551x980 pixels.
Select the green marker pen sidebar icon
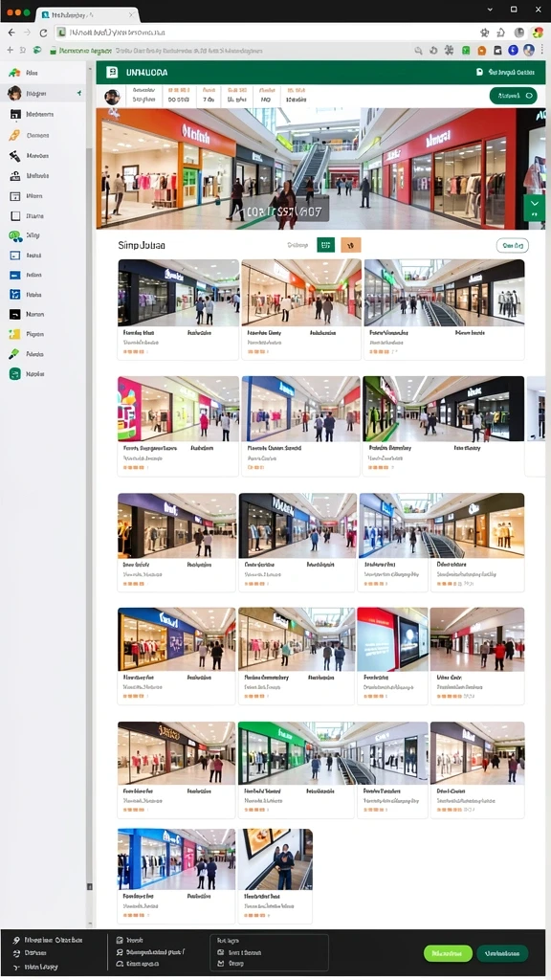click(x=14, y=354)
